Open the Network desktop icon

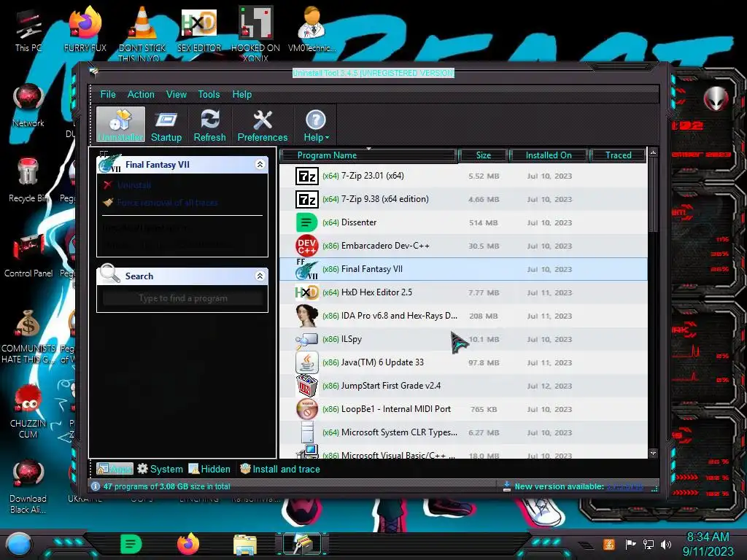28,106
